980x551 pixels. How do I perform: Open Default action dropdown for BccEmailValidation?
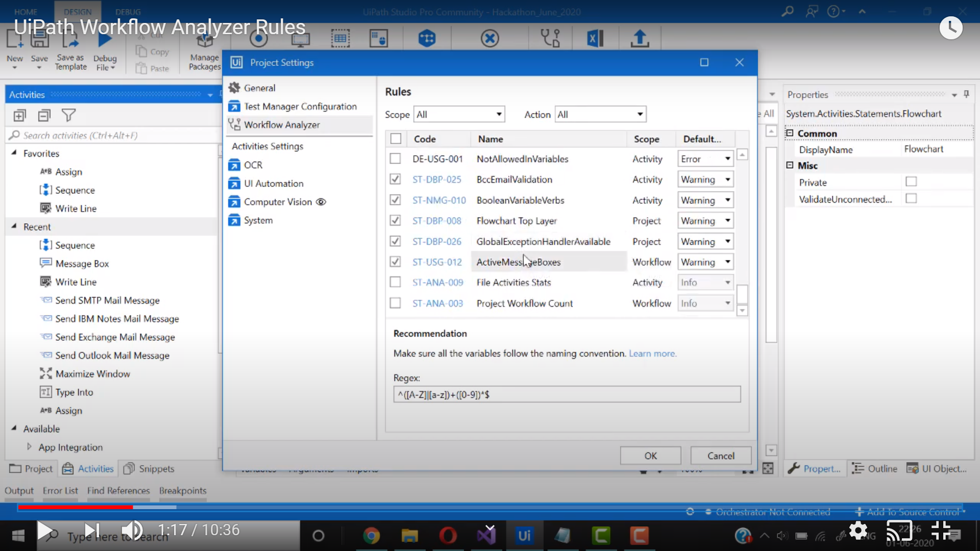point(705,180)
